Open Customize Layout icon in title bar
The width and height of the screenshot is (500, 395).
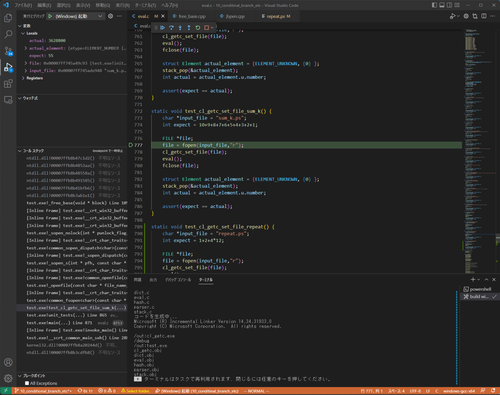coord(457,5)
